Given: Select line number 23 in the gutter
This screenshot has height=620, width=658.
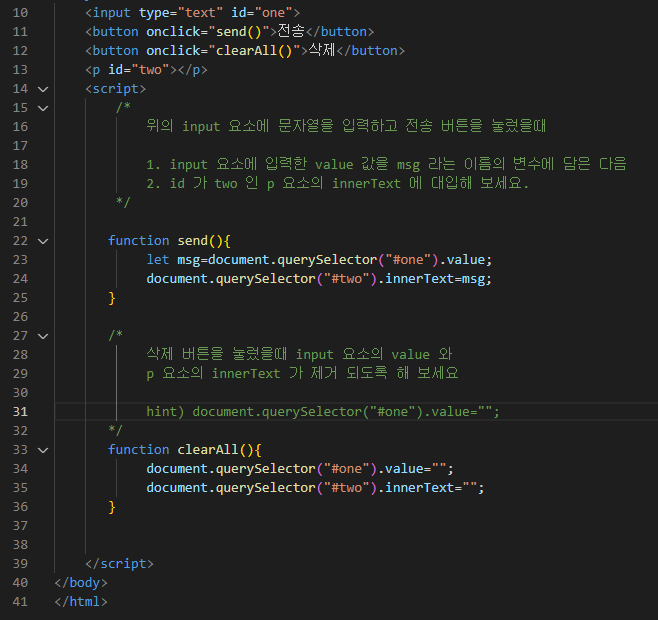Looking at the screenshot, I should pyautogui.click(x=20, y=260).
